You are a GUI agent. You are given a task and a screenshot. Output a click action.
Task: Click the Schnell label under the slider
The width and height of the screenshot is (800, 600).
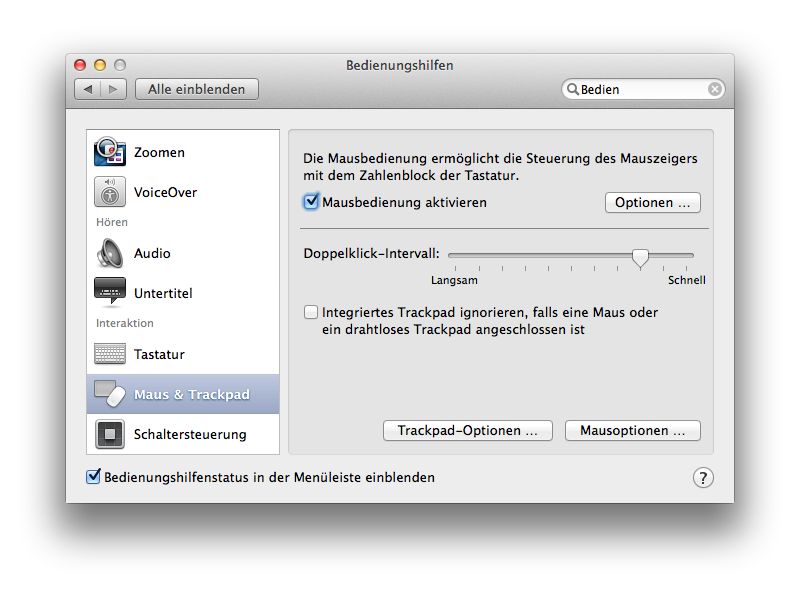(687, 280)
